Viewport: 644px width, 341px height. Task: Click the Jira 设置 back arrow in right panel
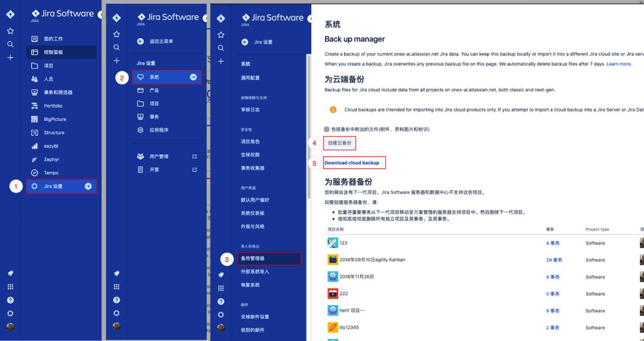pyautogui.click(x=245, y=42)
